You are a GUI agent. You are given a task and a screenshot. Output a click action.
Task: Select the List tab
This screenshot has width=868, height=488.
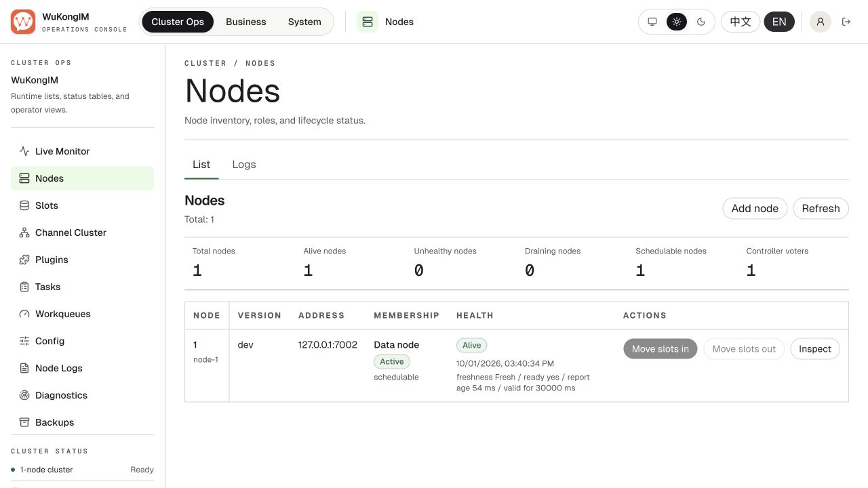pyautogui.click(x=201, y=165)
